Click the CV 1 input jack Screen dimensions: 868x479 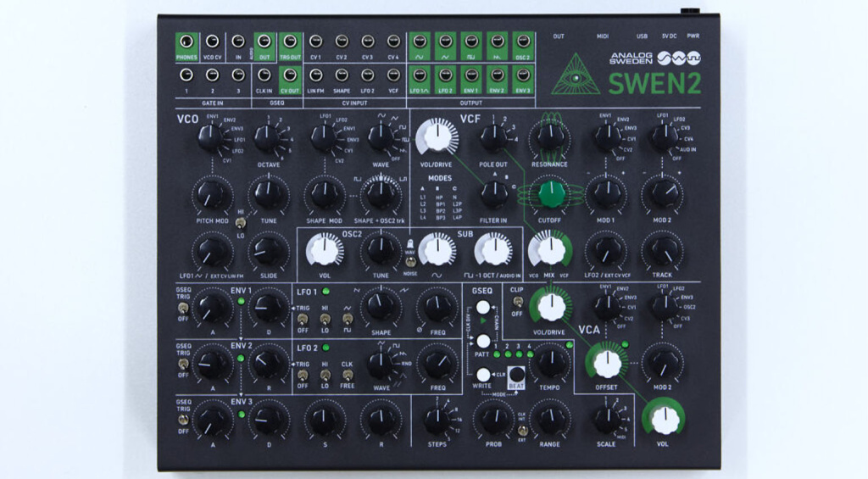315,42
